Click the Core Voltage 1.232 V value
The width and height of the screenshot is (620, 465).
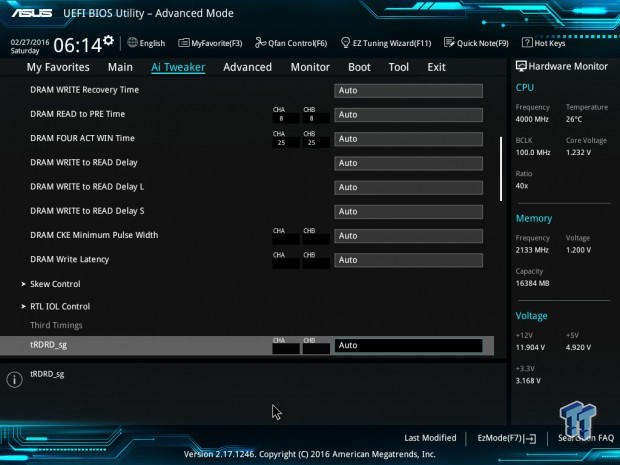(x=578, y=152)
